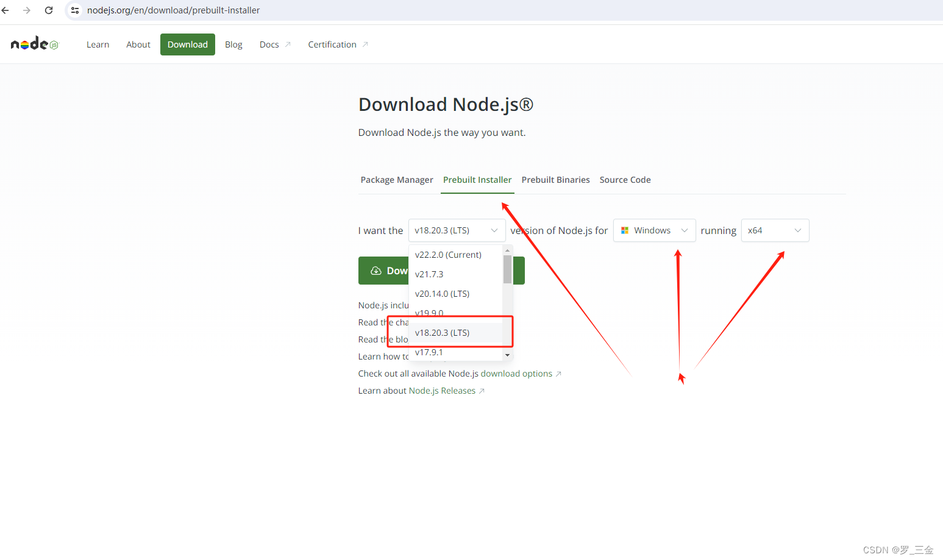Click the chevron on the x64 dropdown

coord(797,230)
